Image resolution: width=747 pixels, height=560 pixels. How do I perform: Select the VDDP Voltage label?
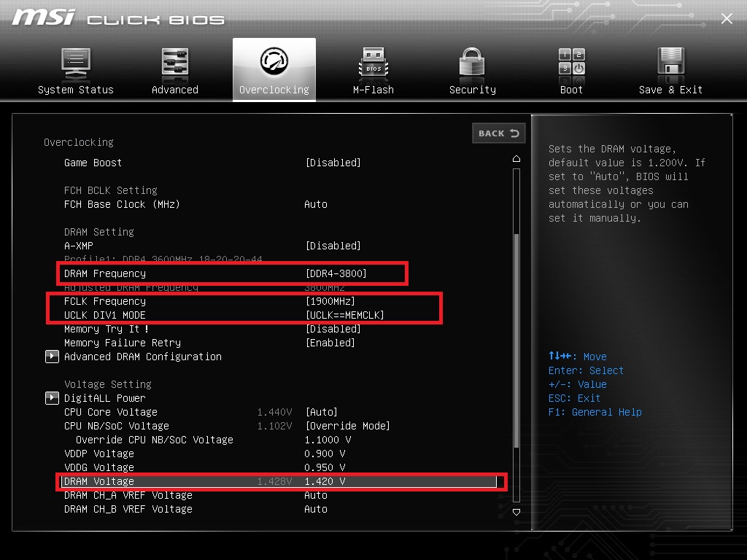tap(99, 454)
